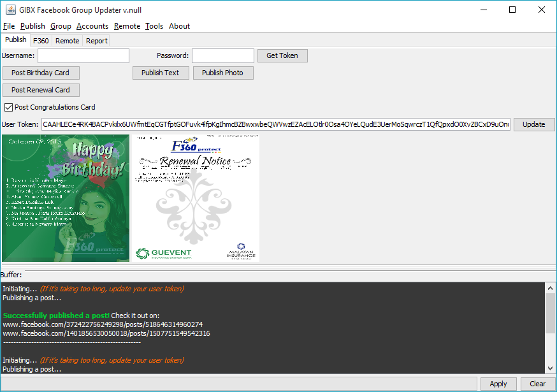Click the Java app icon in title bar
This screenshot has width=557, height=392.
point(11,10)
